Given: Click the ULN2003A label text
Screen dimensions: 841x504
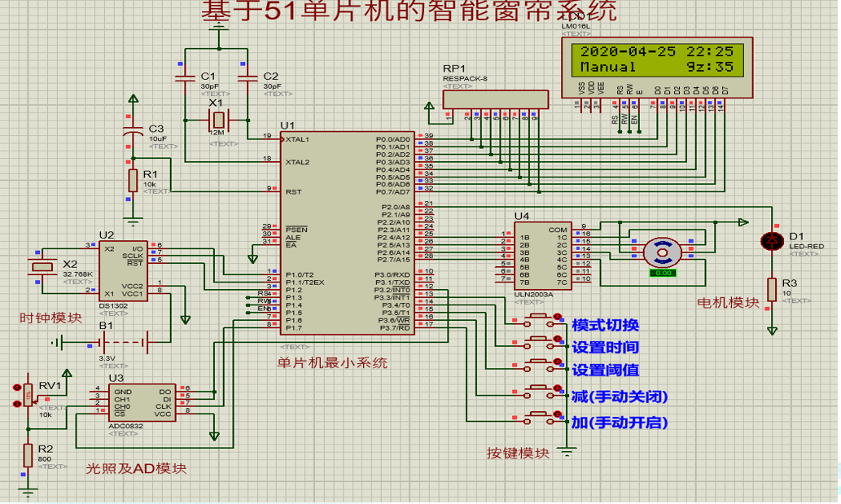Looking at the screenshot, I should [x=534, y=295].
